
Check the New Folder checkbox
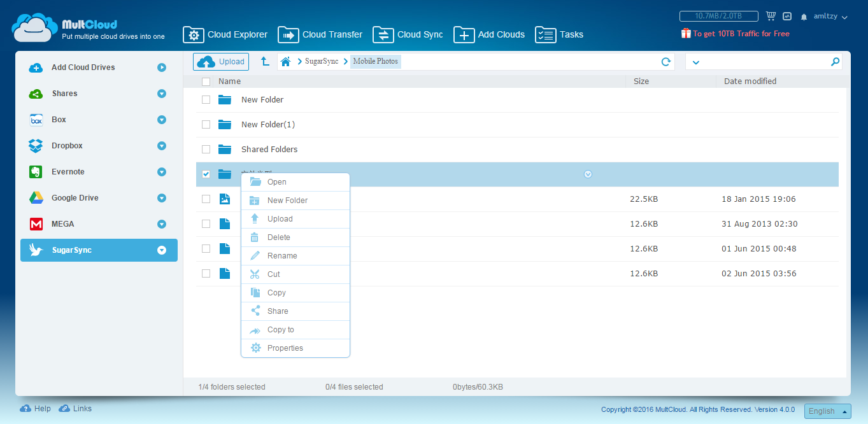click(x=206, y=100)
